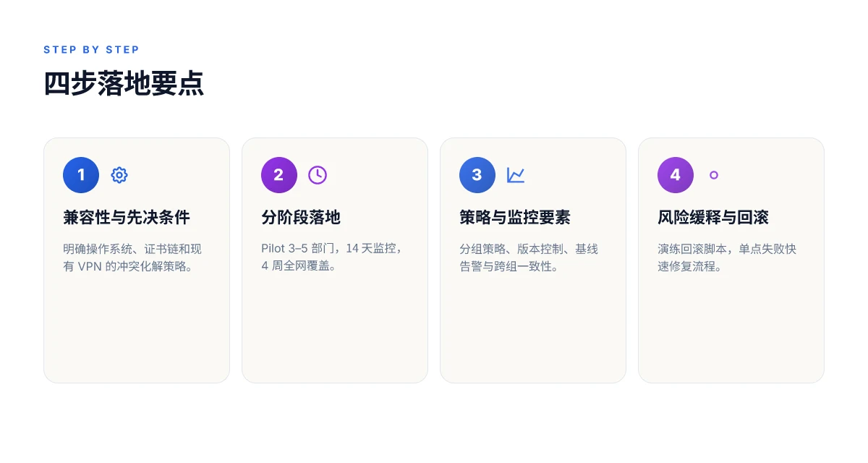Click the heading 风险缓释与回滚
Image resolution: width=868 pixels, height=463 pixels.
point(713,217)
